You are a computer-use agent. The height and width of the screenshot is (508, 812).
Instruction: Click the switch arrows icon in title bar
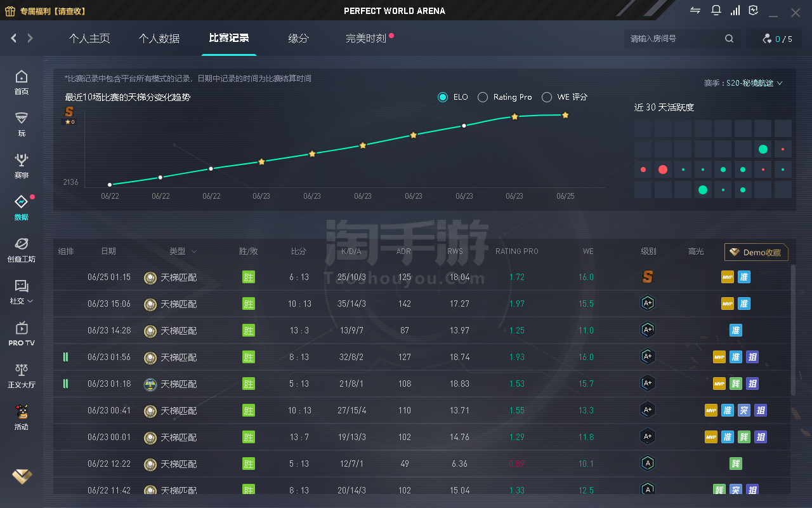click(695, 11)
